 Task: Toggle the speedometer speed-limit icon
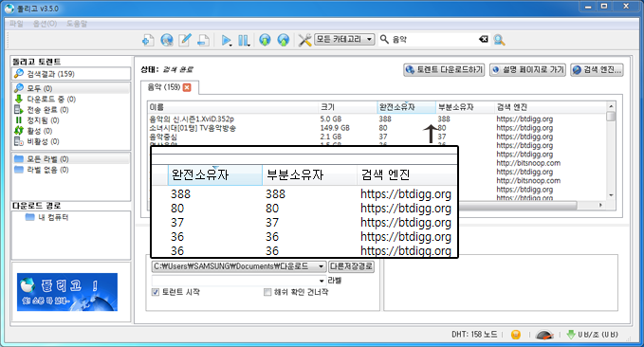(x=544, y=335)
